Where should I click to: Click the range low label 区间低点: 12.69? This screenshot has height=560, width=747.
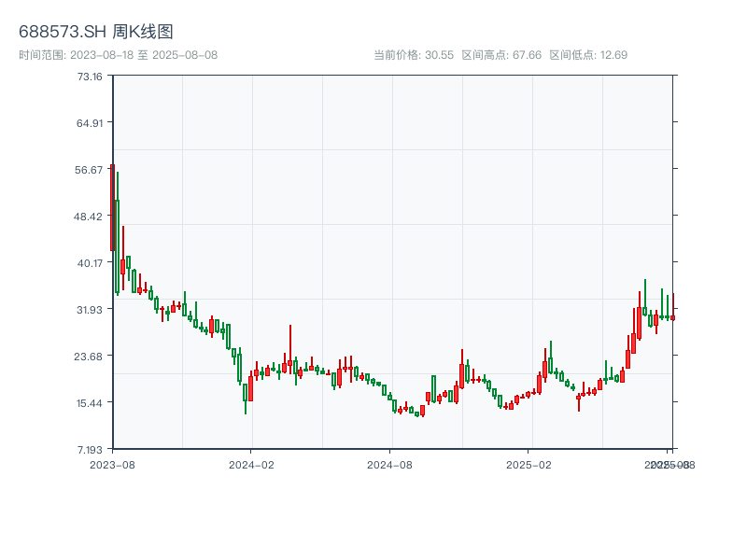pyautogui.click(x=588, y=55)
